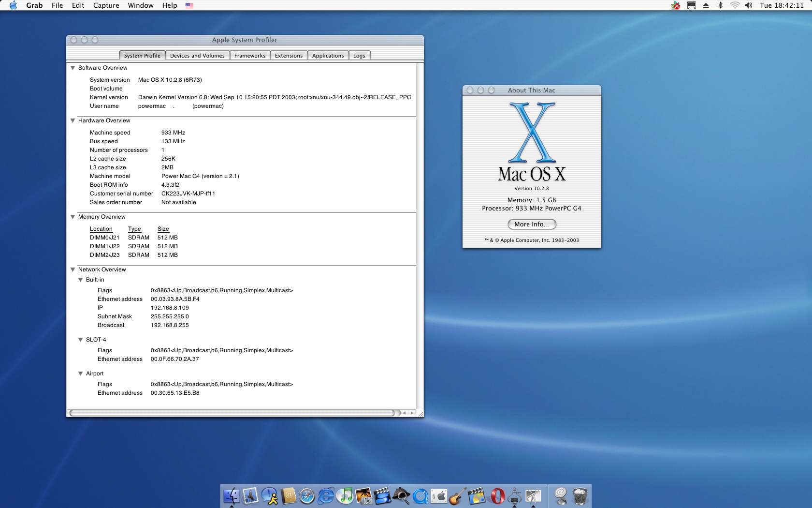
Task: Open Sherlock from the Dock
Action: [x=401, y=496]
